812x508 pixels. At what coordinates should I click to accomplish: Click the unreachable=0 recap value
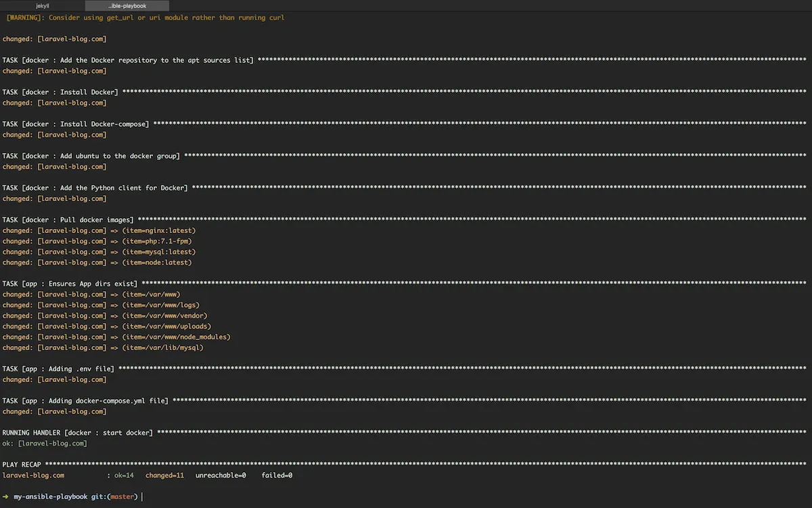pyautogui.click(x=221, y=475)
